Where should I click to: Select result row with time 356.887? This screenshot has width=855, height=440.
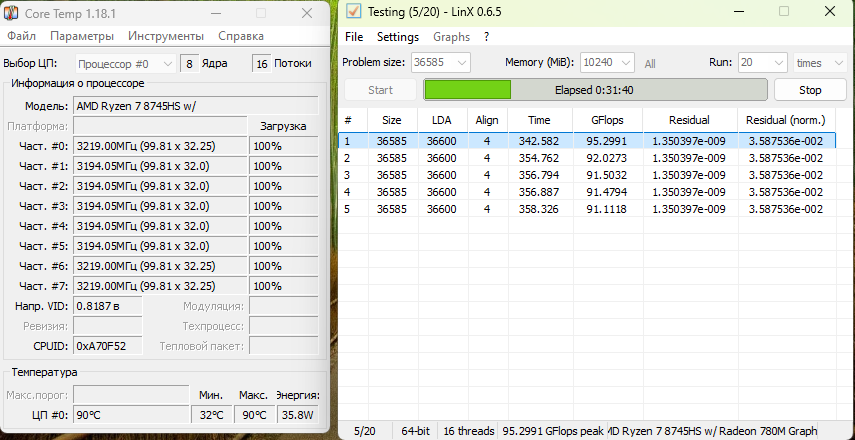click(x=587, y=192)
